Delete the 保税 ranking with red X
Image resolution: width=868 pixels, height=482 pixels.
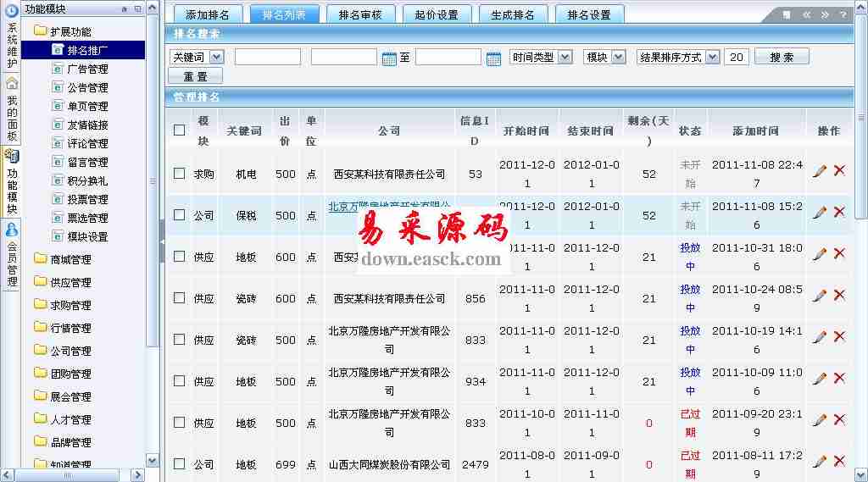(839, 212)
